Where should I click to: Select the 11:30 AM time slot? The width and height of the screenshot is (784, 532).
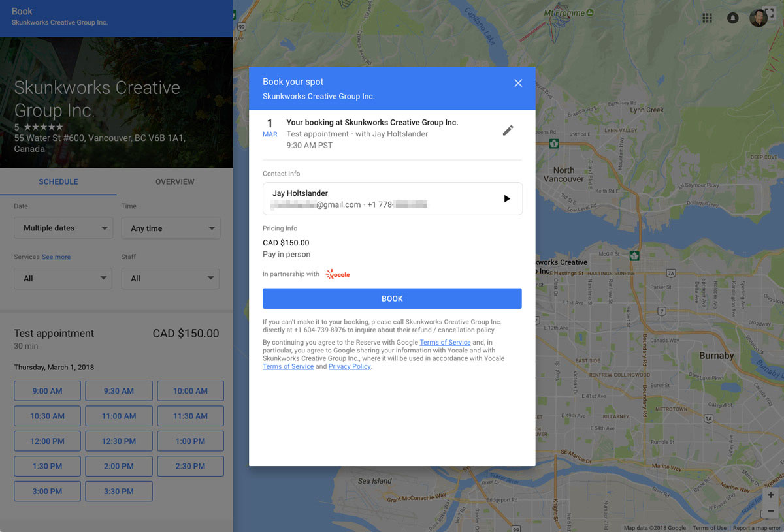click(190, 416)
